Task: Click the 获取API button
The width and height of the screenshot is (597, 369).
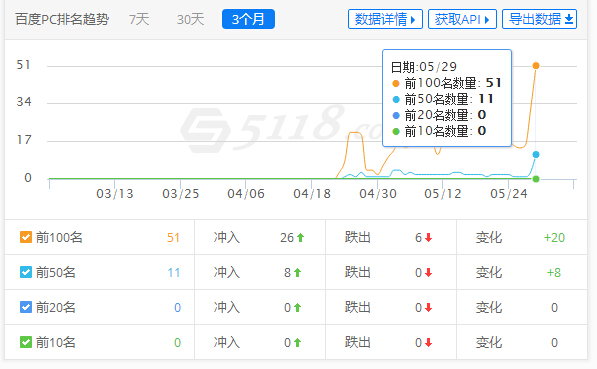Action: (462, 19)
